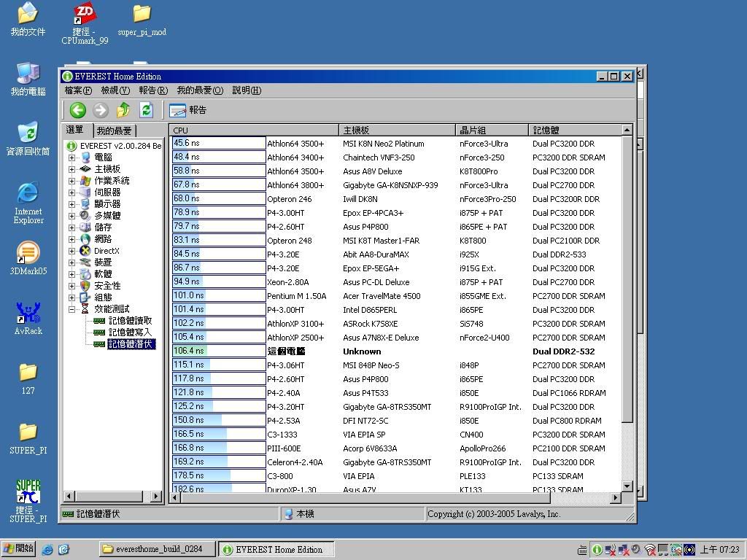Expand the 主機板 tree node
The width and height of the screenshot is (747, 560).
[71, 169]
